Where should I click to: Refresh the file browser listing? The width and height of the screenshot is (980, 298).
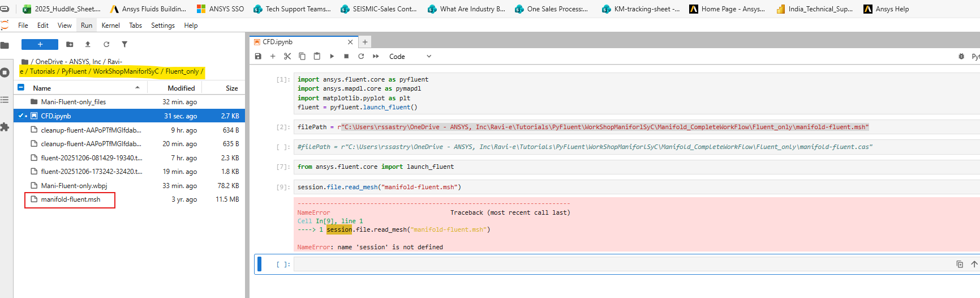pyautogui.click(x=106, y=44)
